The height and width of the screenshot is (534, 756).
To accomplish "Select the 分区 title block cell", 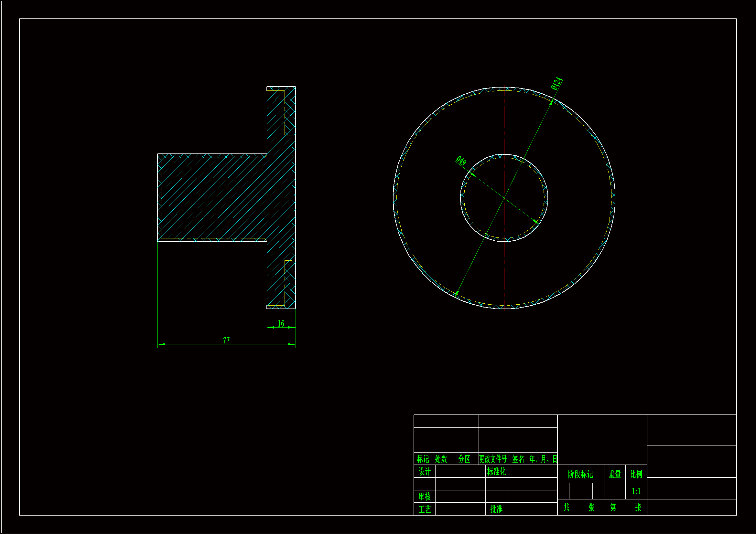I will tap(464, 459).
